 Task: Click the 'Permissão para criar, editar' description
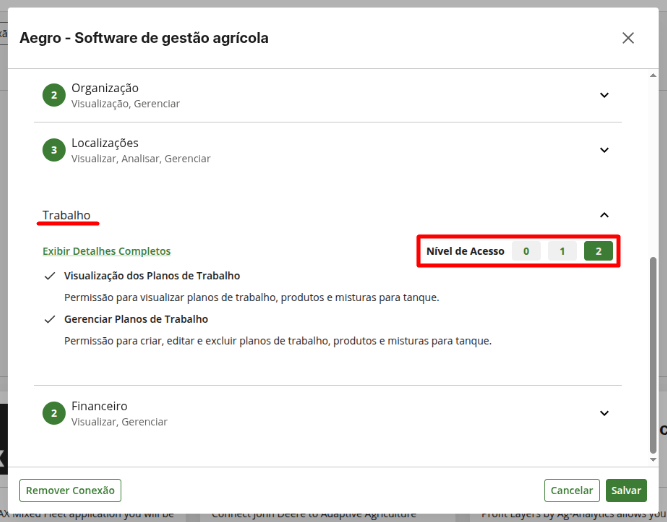click(x=278, y=341)
